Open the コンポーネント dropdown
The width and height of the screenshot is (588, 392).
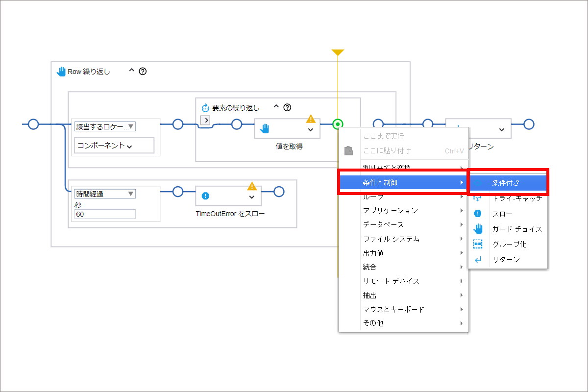[114, 146]
